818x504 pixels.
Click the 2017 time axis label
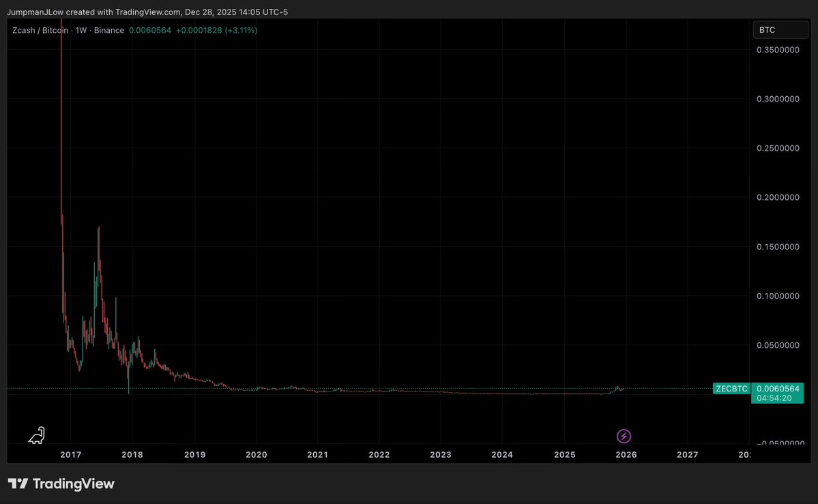tap(70, 455)
